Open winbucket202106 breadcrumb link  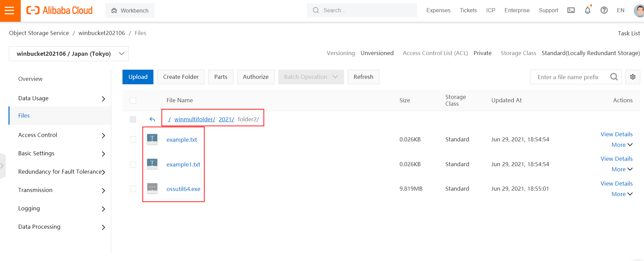click(x=102, y=33)
